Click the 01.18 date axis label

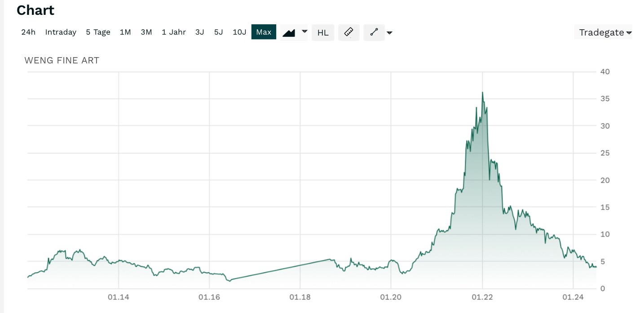[300, 297]
